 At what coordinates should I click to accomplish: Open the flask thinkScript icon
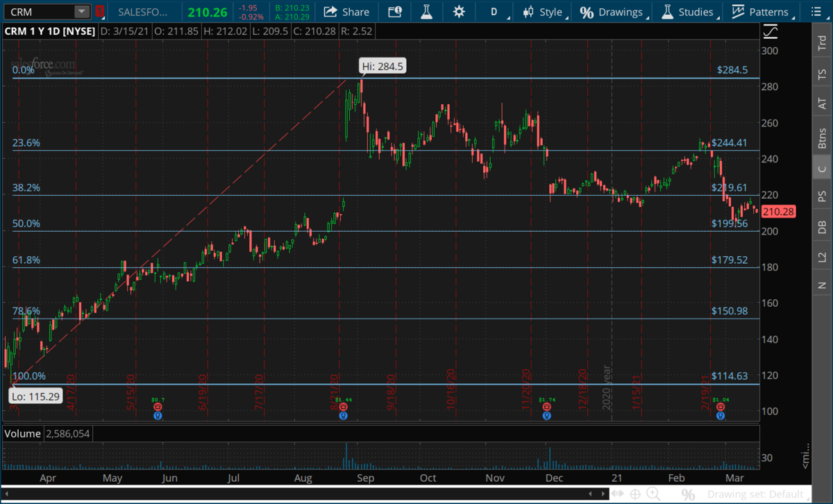[x=426, y=12]
